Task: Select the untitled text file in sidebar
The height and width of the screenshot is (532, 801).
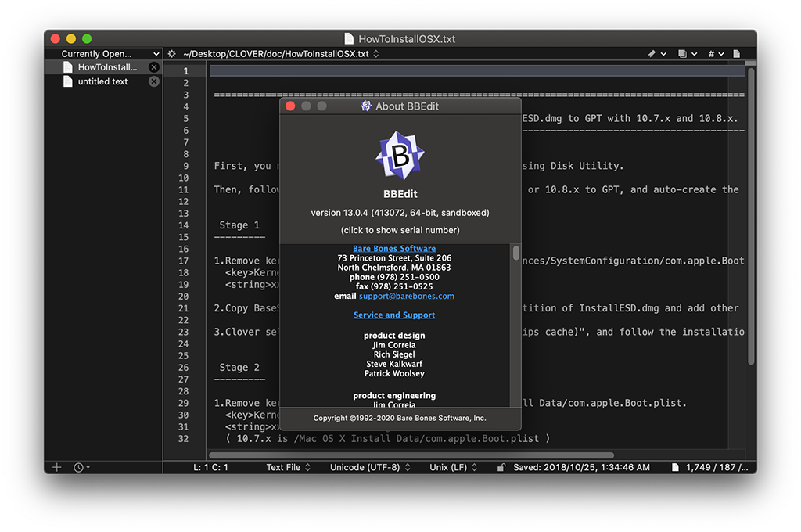Action: 104,81
